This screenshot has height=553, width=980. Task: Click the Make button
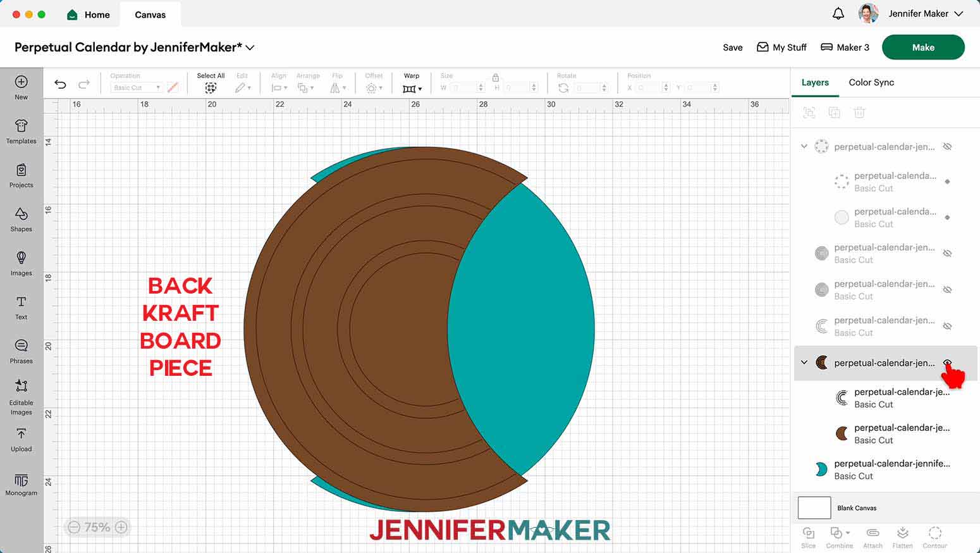(923, 47)
